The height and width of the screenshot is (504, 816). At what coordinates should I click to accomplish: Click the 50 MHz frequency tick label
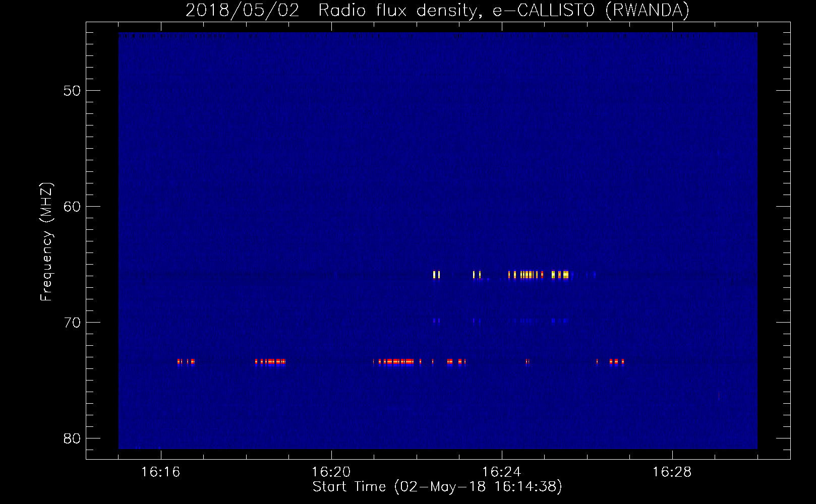[72, 91]
